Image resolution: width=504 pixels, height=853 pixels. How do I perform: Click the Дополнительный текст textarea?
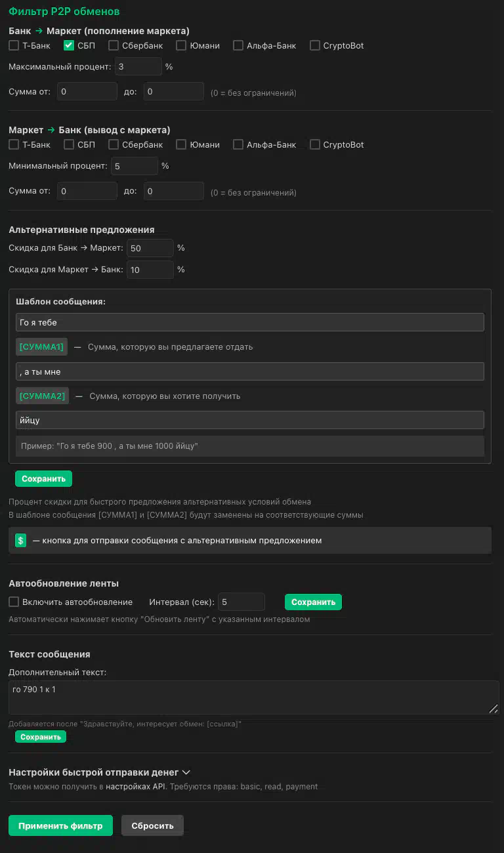pos(249,697)
